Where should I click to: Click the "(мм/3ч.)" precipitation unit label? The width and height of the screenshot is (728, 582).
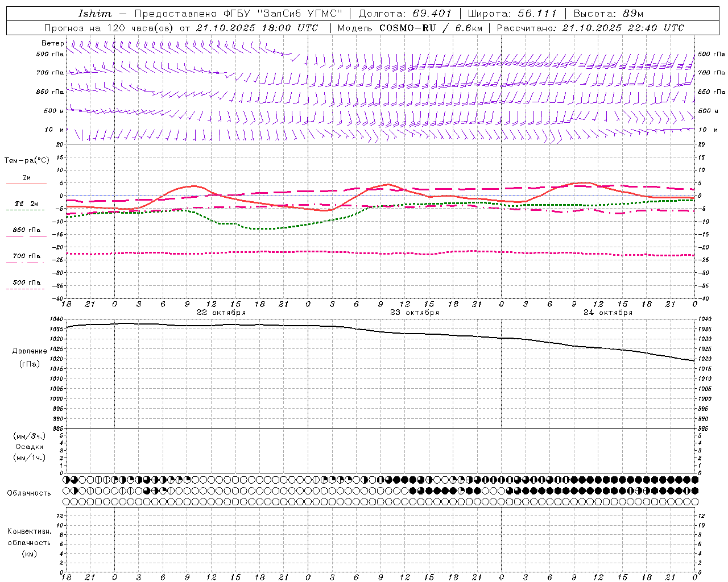(x=30, y=436)
